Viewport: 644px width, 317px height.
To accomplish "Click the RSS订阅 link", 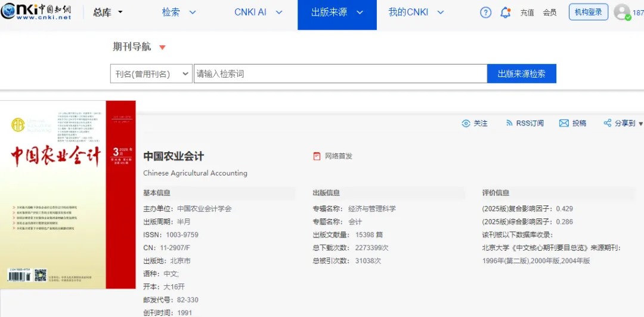I will (x=530, y=124).
